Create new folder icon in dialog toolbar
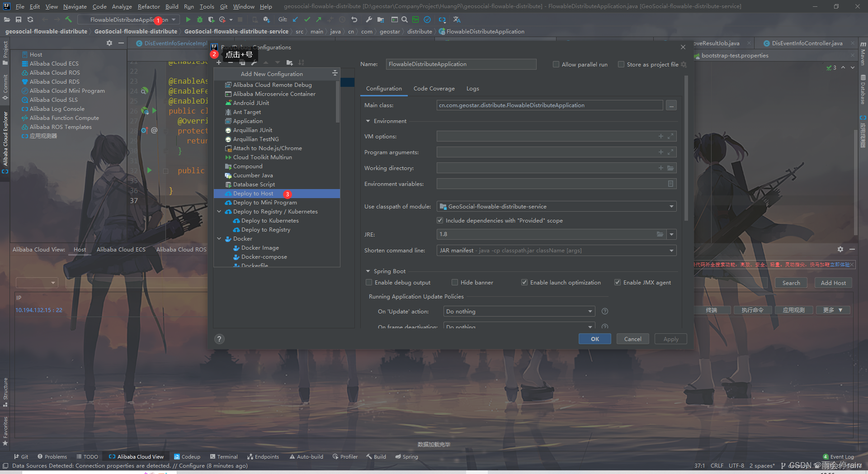 (x=289, y=62)
